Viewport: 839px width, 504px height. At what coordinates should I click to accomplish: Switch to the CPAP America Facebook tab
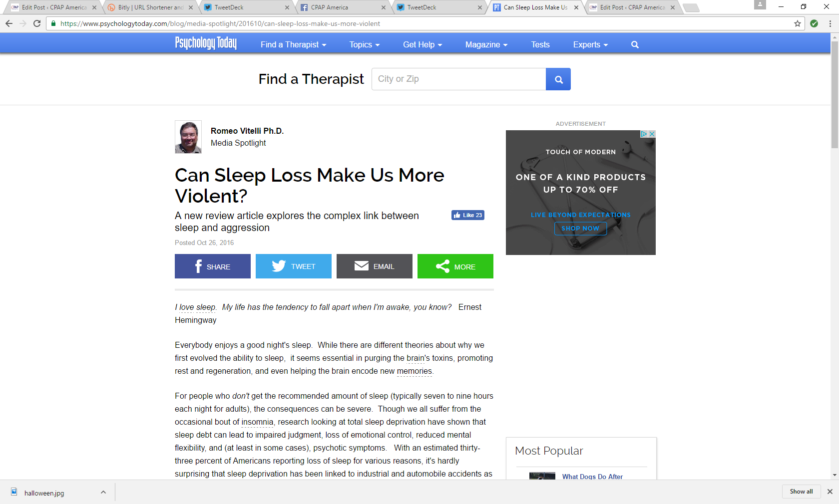coord(342,7)
